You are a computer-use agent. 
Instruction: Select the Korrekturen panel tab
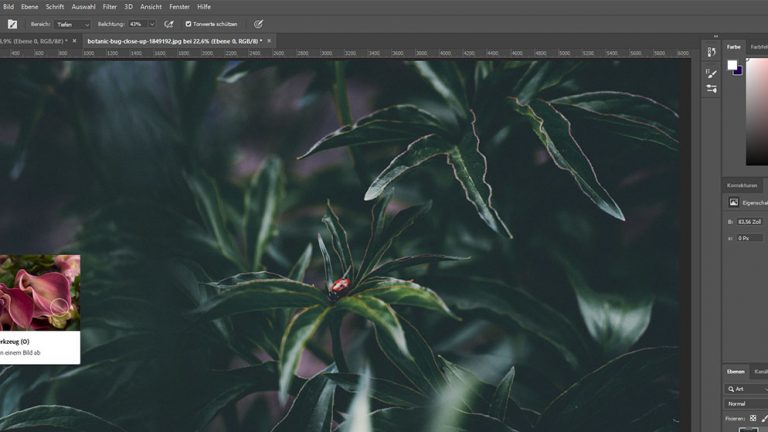(742, 185)
